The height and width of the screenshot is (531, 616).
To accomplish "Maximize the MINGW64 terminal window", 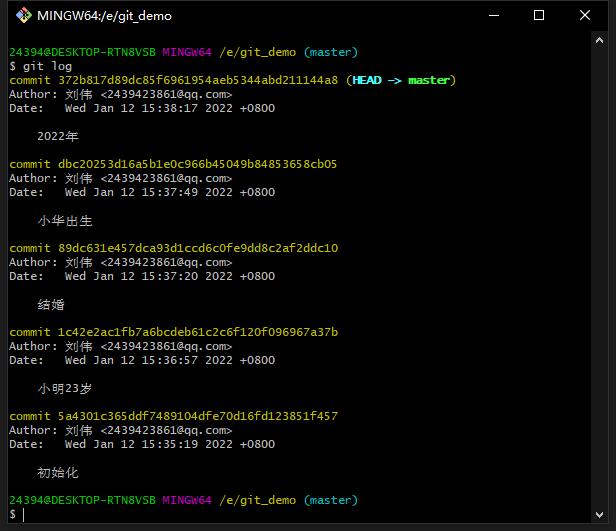I will pos(539,15).
